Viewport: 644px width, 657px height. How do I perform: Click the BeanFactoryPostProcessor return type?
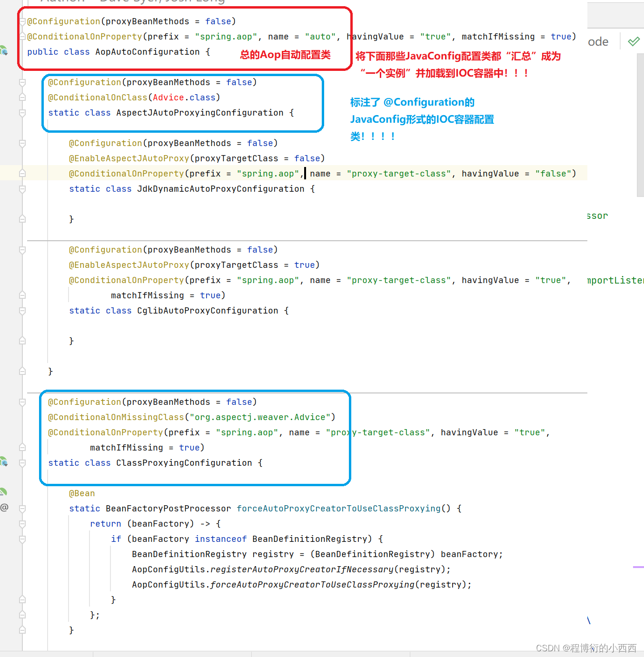point(168,509)
